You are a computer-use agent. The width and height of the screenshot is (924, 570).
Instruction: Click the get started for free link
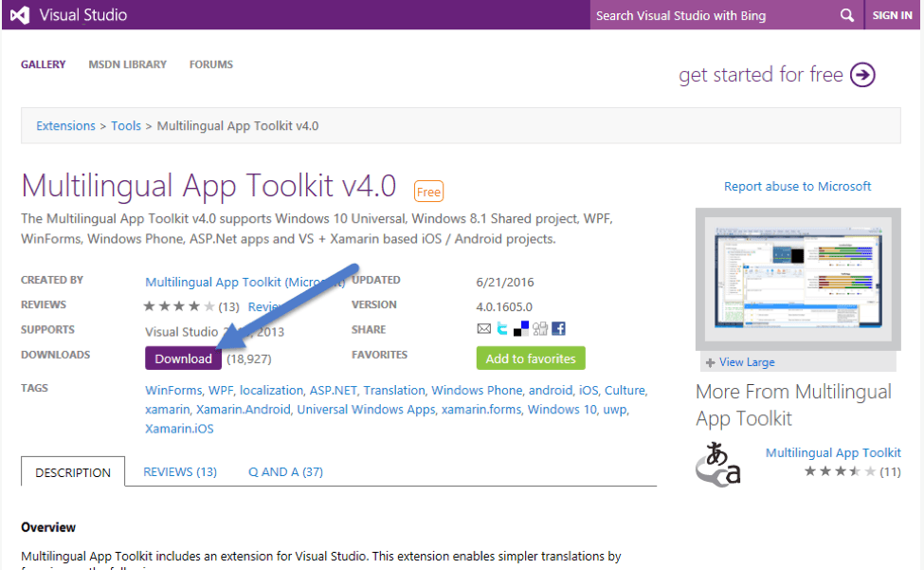pos(761,75)
